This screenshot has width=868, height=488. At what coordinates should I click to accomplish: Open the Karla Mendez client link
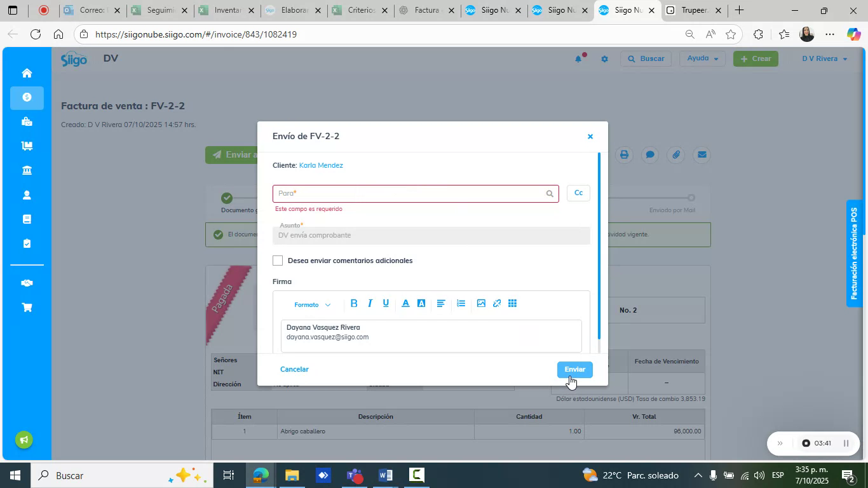(x=321, y=165)
